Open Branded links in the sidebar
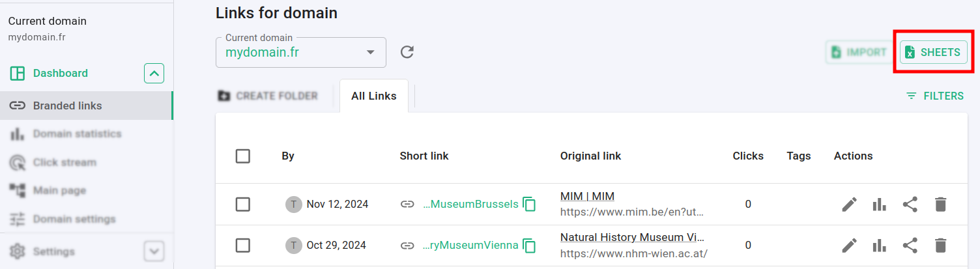The image size is (980, 269). point(67,106)
